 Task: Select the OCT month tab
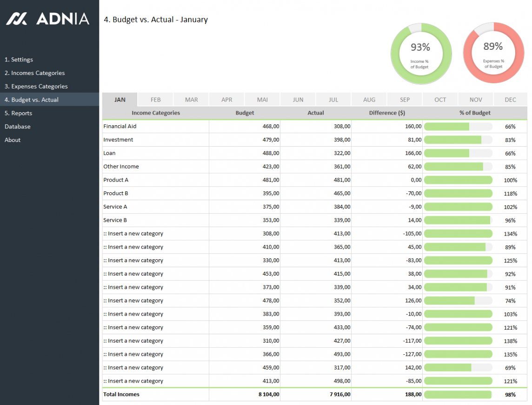tap(440, 100)
